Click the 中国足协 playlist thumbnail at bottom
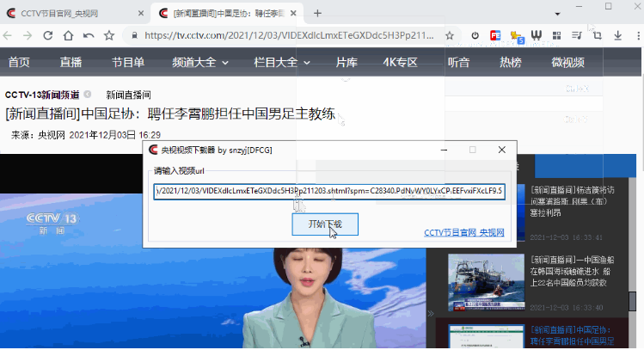Image resolution: width=644 pixels, height=350 pixels. click(487, 336)
